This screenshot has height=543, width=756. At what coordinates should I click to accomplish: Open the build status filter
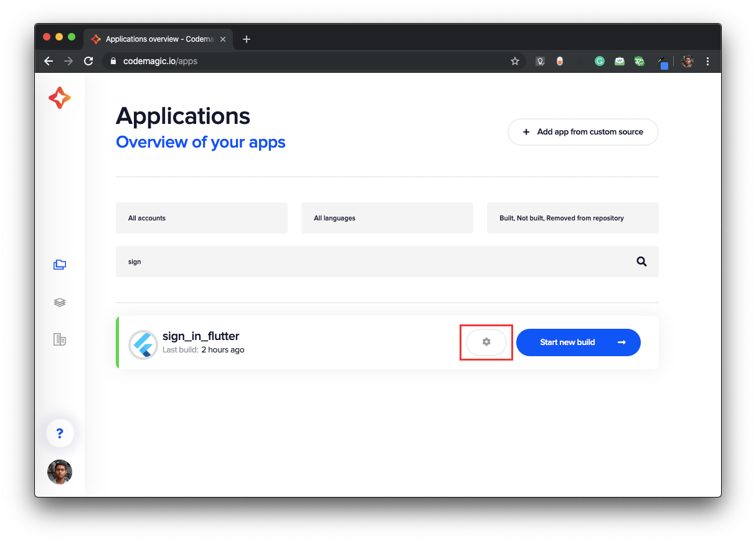pyautogui.click(x=572, y=218)
